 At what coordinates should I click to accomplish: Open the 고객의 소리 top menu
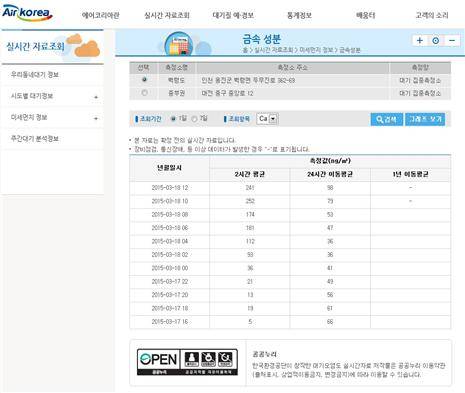point(432,15)
